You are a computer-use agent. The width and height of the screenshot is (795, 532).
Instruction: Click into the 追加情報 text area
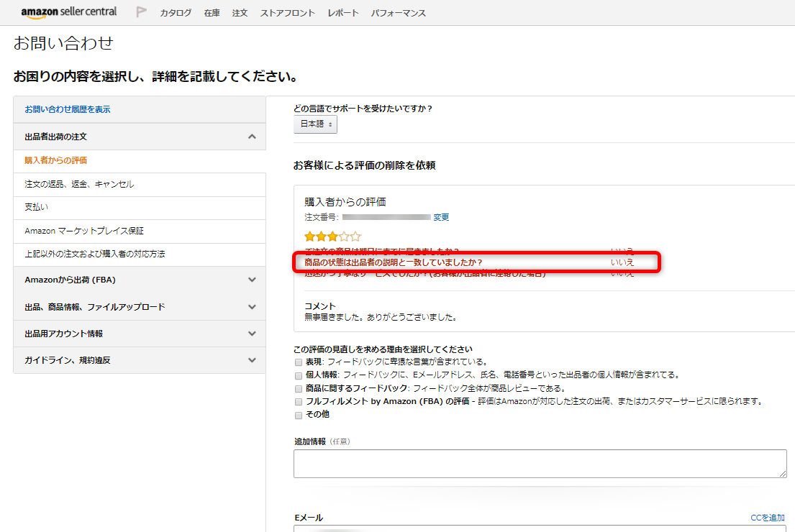coord(540,464)
